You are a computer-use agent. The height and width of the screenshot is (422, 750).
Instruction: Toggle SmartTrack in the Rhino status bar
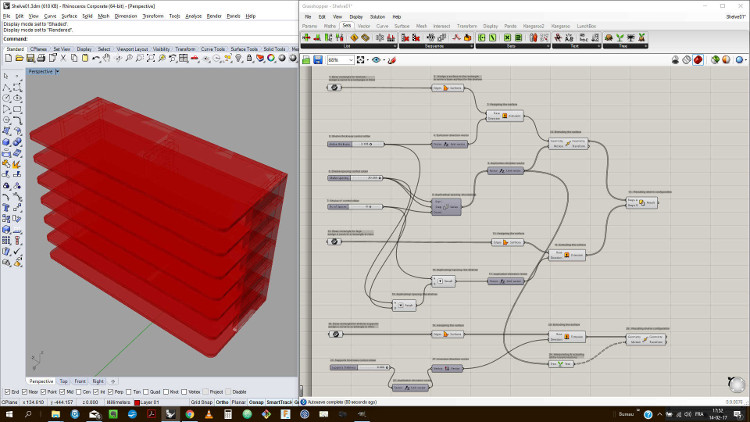(x=279, y=402)
